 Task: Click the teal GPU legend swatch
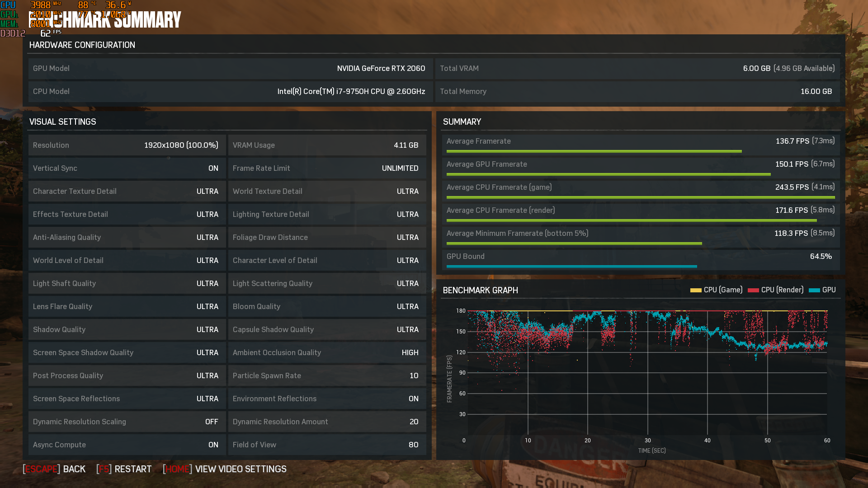(814, 290)
